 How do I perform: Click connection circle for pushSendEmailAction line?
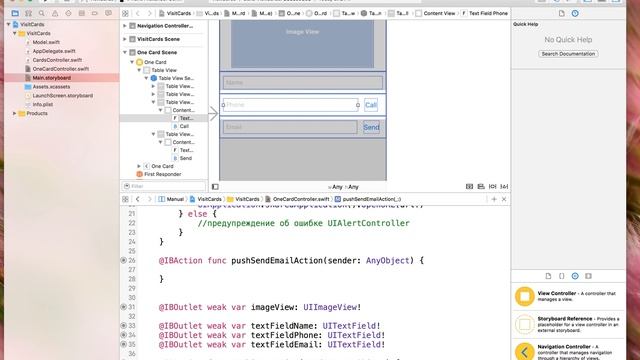(123, 260)
